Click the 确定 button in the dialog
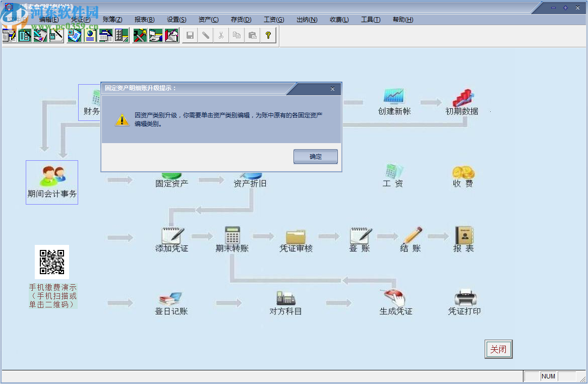 tap(315, 157)
